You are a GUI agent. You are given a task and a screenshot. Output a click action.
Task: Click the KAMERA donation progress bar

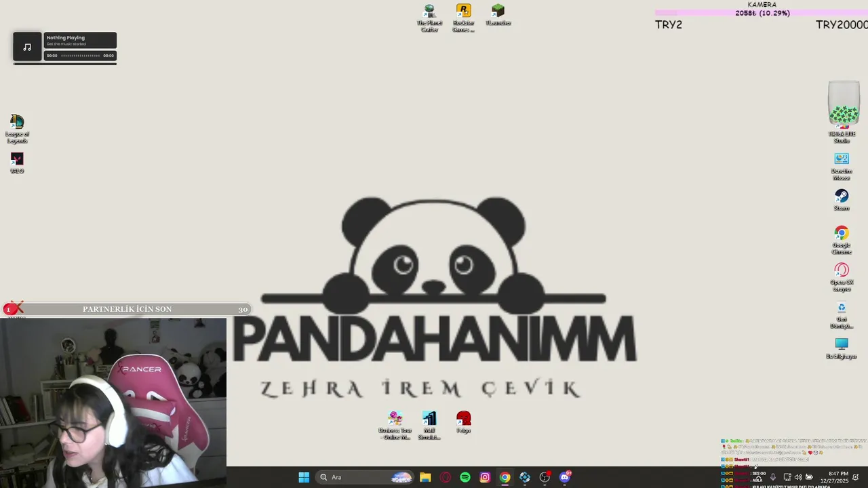pos(762,13)
